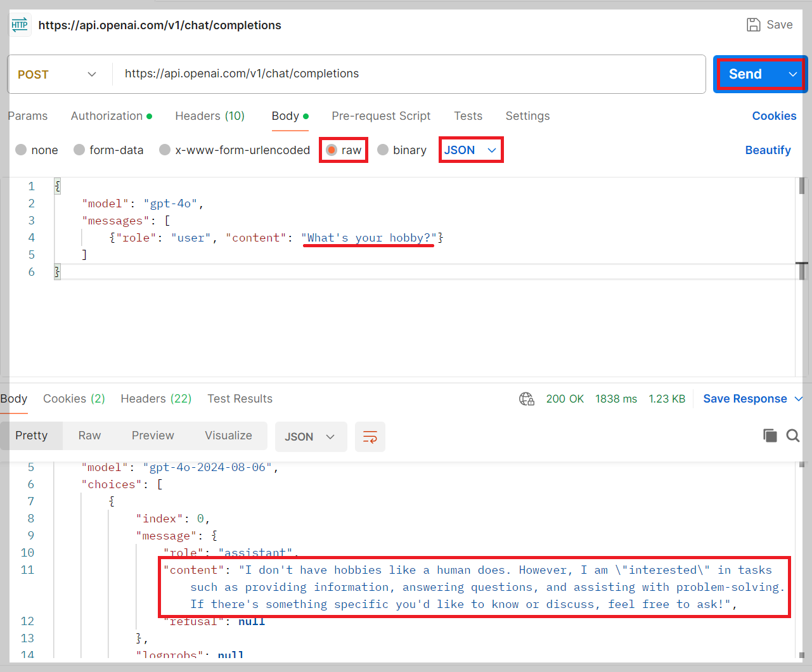812x672 pixels.
Task: Open the Send button arrow dropdown
Action: [x=792, y=74]
